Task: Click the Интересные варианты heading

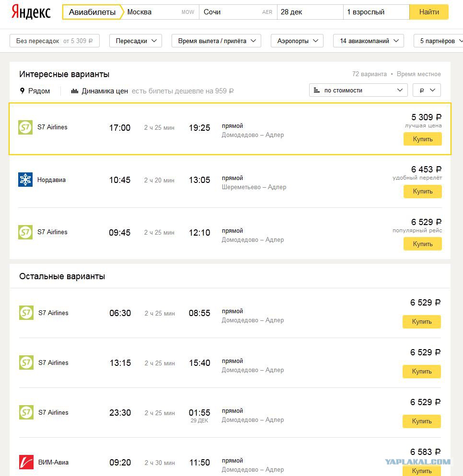Action: (x=64, y=74)
